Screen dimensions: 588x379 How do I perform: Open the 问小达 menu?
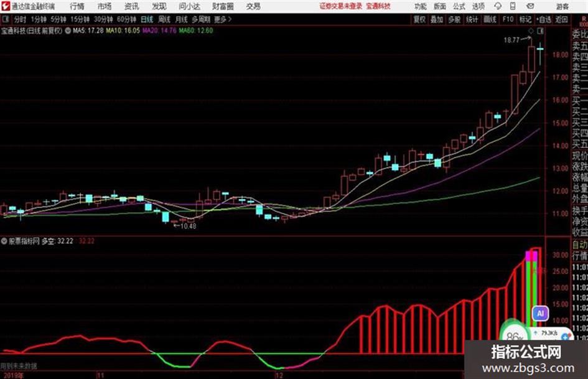click(x=189, y=6)
